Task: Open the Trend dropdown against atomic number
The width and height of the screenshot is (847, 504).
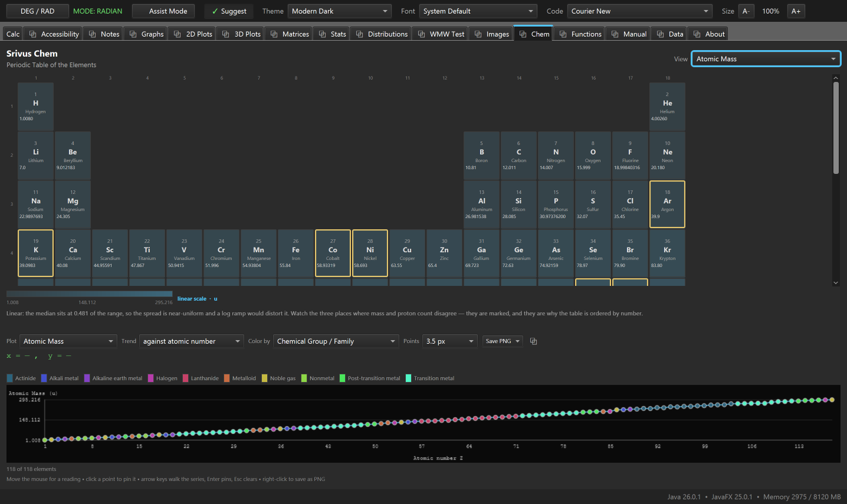Action: pos(191,341)
